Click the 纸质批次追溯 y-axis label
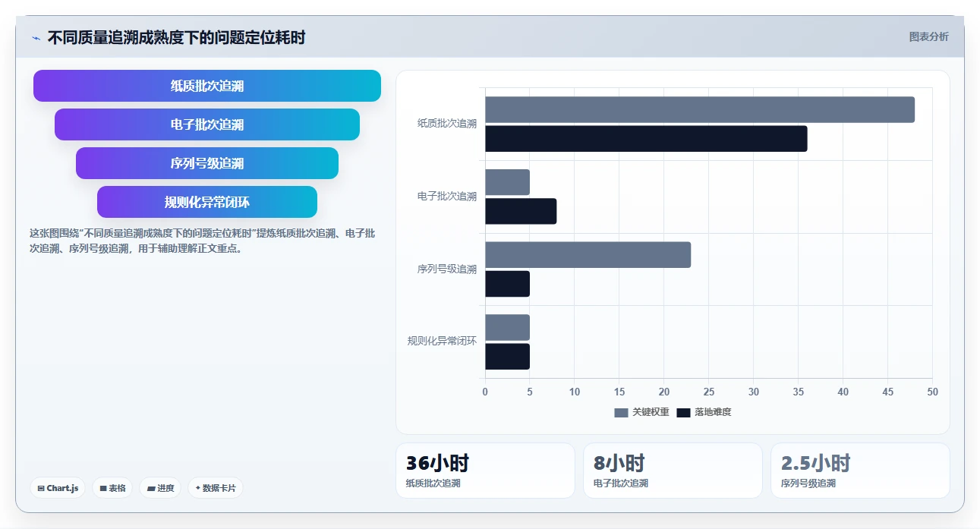 447,124
